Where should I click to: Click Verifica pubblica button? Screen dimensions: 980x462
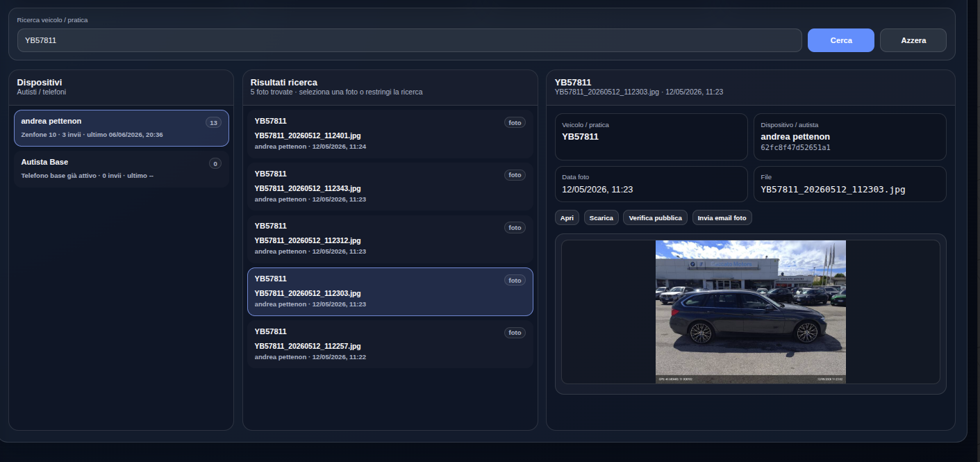656,217
